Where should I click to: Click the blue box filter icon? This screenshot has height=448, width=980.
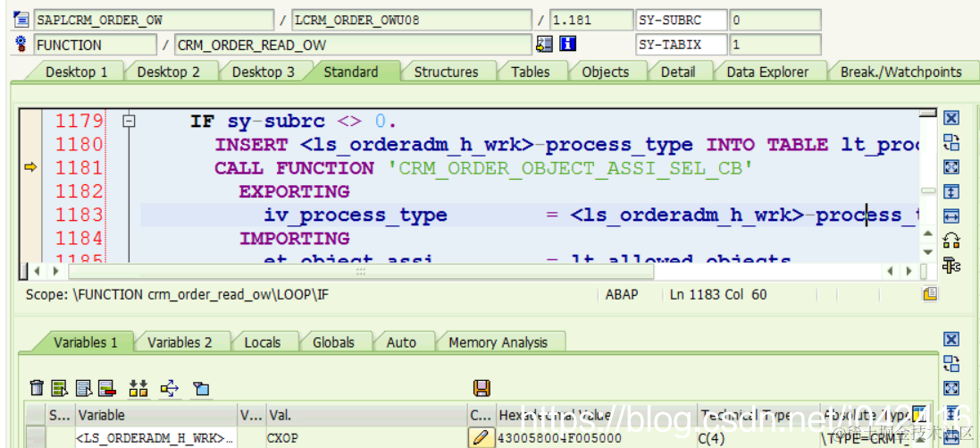(x=201, y=389)
